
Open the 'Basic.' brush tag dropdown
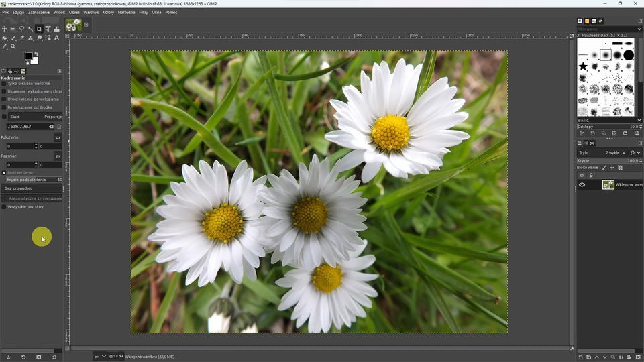607,120
